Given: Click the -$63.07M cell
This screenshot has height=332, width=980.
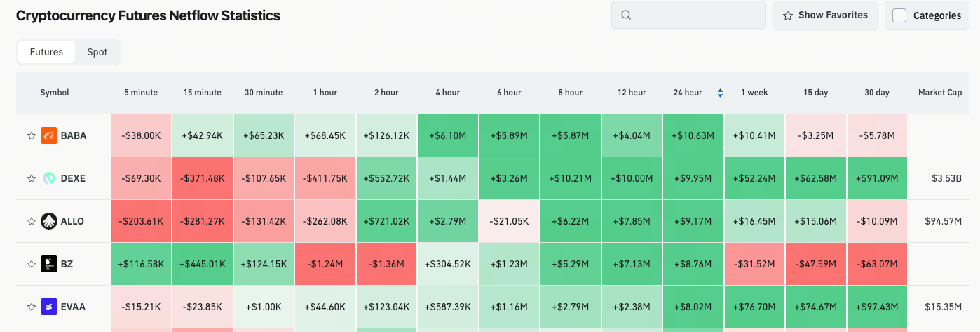Looking at the screenshot, I should (x=877, y=264).
